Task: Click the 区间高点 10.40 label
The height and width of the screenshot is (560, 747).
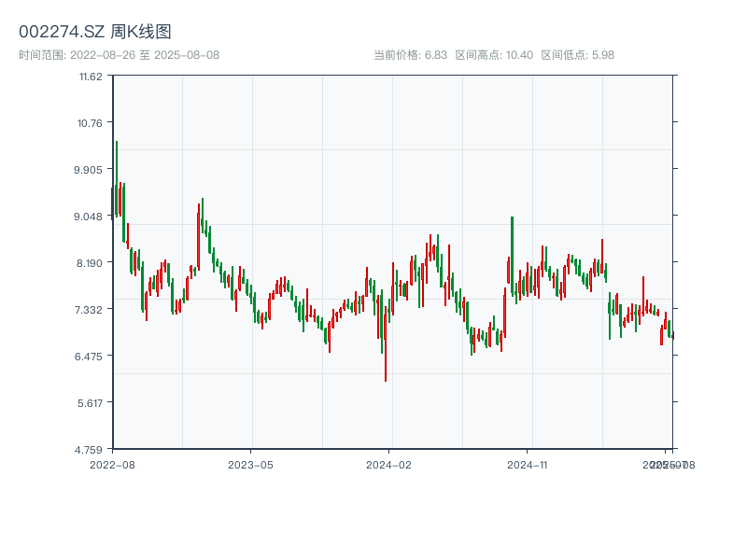Action: tap(494, 55)
